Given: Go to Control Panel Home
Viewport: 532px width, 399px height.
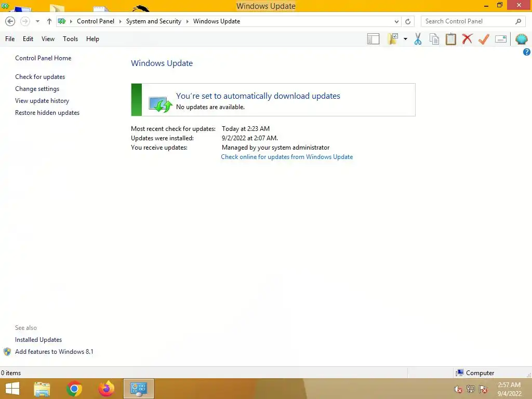Looking at the screenshot, I should point(43,58).
